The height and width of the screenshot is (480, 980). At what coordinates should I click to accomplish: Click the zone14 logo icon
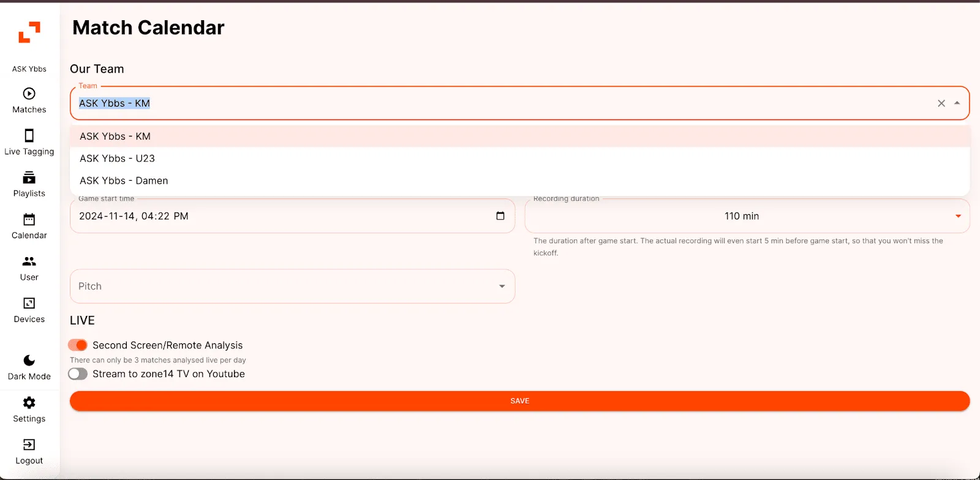coord(29,32)
